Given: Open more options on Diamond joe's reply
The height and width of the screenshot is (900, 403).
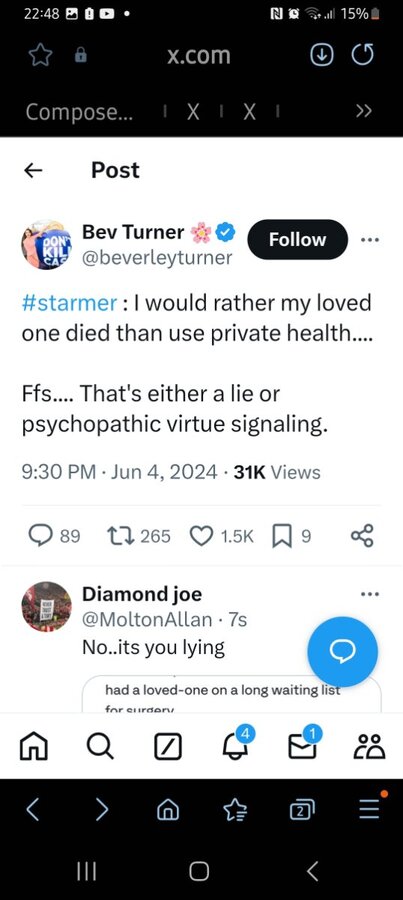Looking at the screenshot, I should tap(370, 593).
